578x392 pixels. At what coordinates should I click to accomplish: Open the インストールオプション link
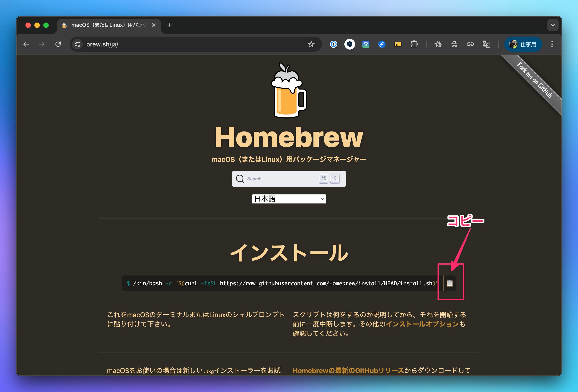click(x=422, y=324)
